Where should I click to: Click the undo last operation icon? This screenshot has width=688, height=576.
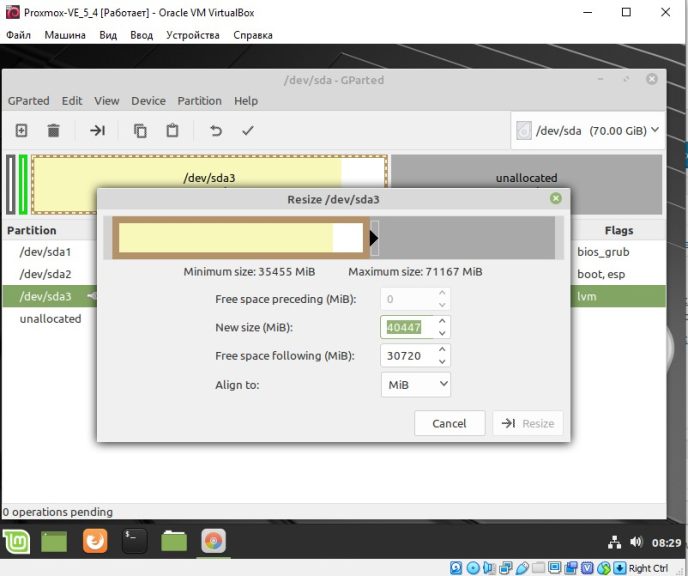[x=215, y=130]
